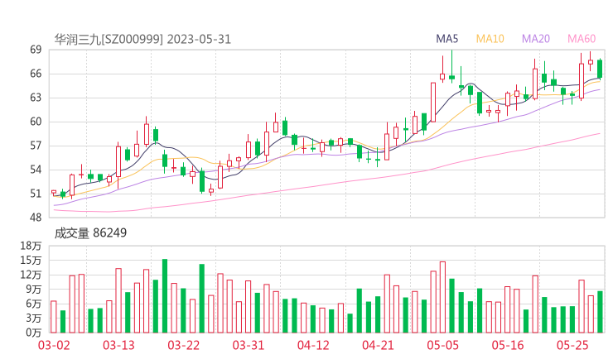The image size is (613, 364).
Task: Click the 66 price axis label
Action: [36, 74]
